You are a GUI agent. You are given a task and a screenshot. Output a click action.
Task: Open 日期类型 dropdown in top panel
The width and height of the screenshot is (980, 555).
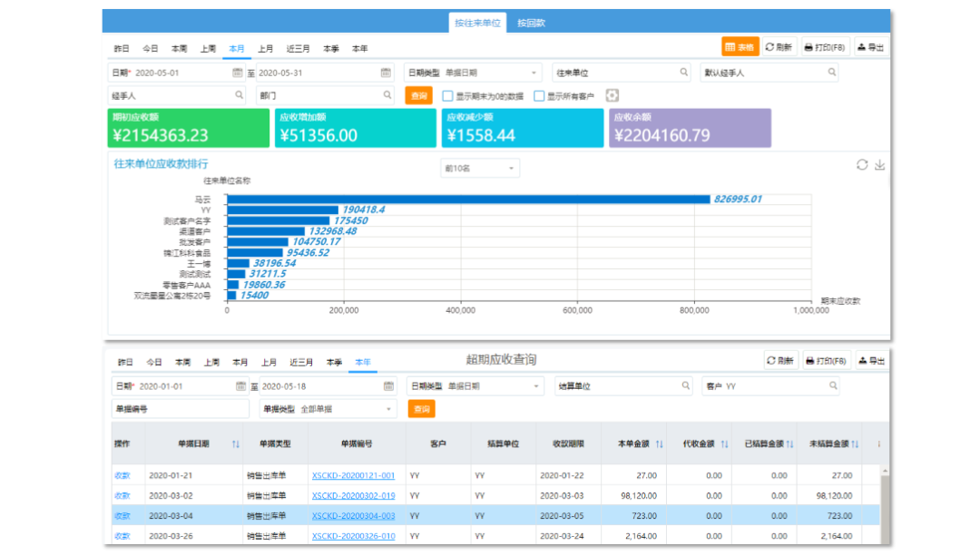pos(472,73)
